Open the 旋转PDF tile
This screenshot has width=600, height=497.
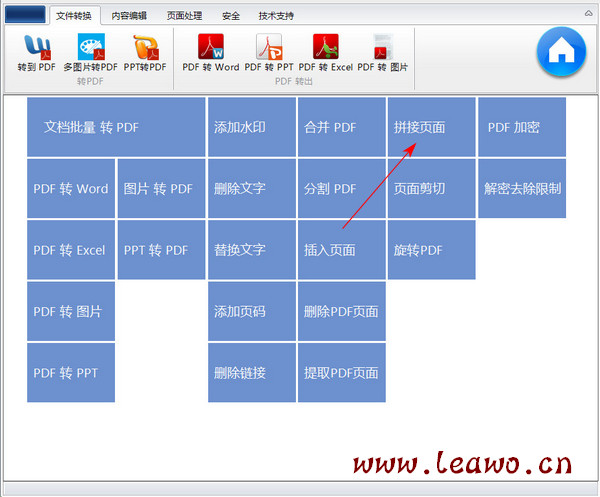432,250
